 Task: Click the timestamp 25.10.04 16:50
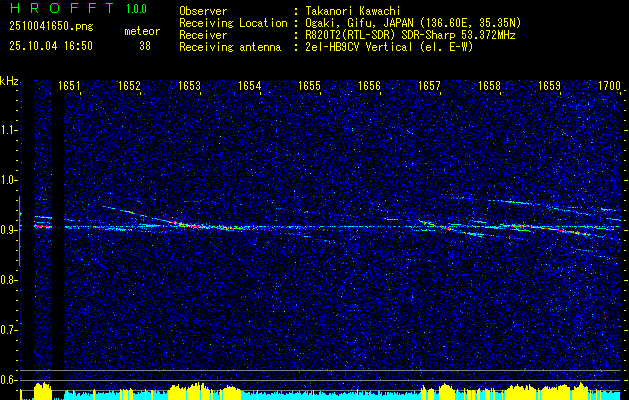(51, 46)
